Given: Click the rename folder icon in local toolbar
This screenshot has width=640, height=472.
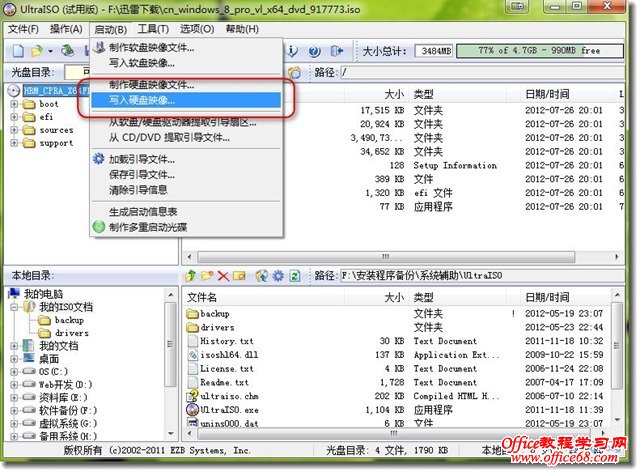Looking at the screenshot, I should [239, 276].
